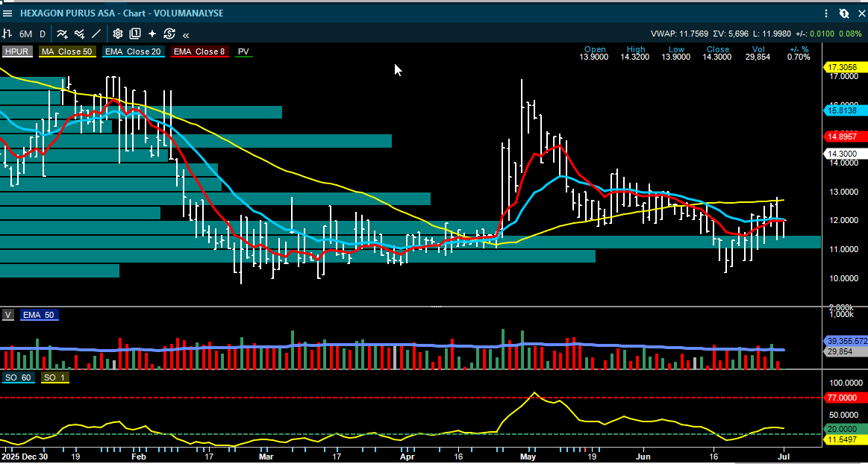Open the 6M time period selector

[25, 34]
